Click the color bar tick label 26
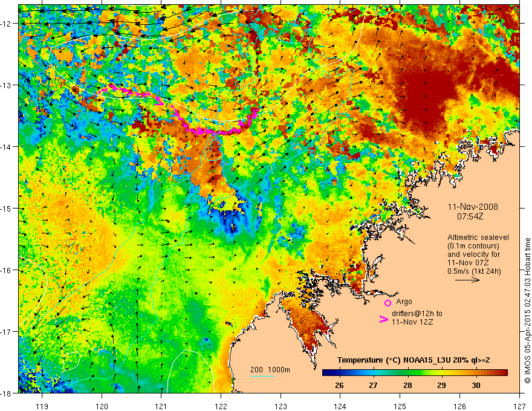532x411 pixels. [339, 385]
